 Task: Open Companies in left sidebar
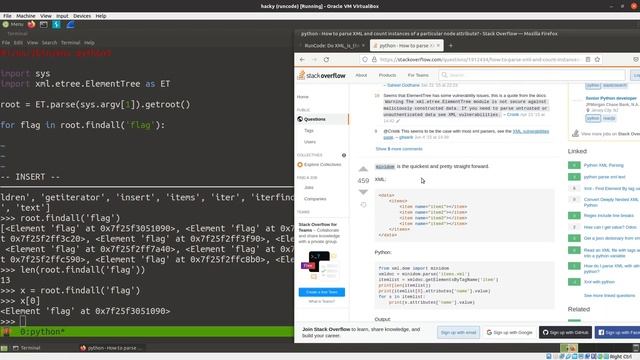tap(315, 199)
